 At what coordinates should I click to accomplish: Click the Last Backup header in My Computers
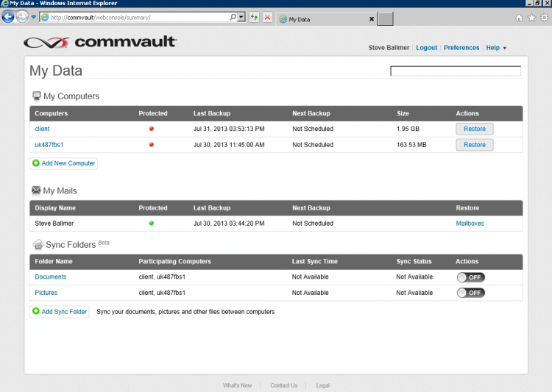pos(211,113)
